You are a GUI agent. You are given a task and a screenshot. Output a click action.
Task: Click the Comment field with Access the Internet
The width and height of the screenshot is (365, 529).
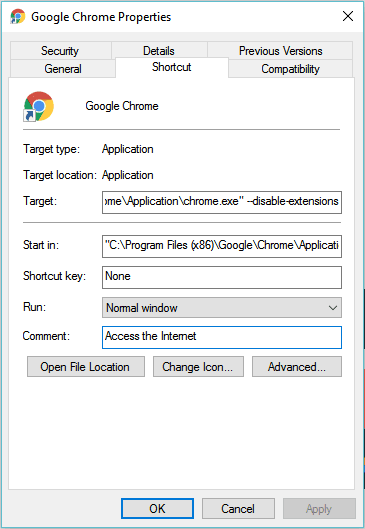tap(222, 337)
